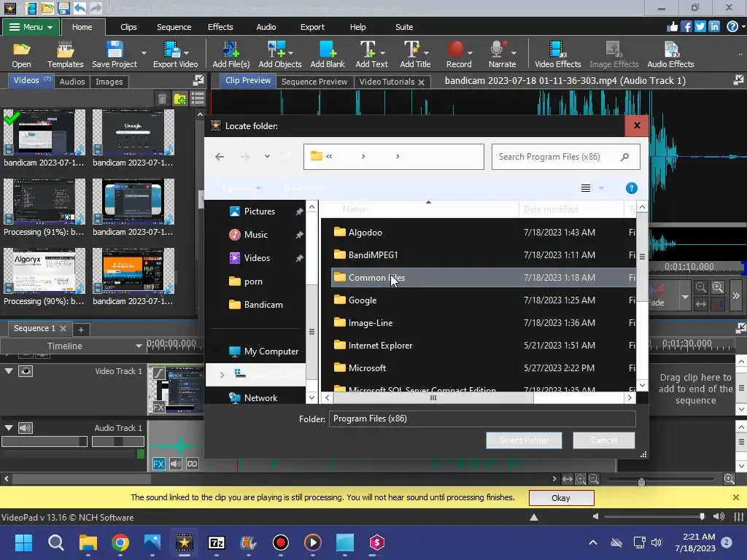Open the Fade dropdown arrow in clip preview

(685, 297)
